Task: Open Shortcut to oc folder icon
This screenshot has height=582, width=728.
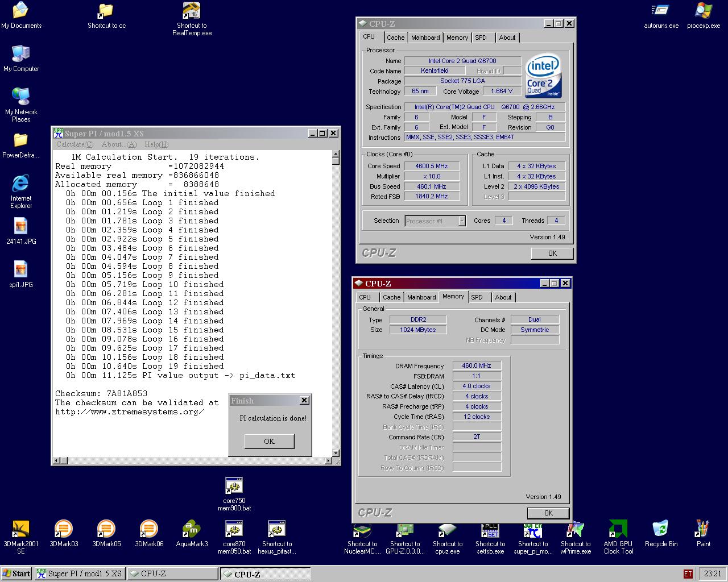Action: pyautogui.click(x=106, y=15)
